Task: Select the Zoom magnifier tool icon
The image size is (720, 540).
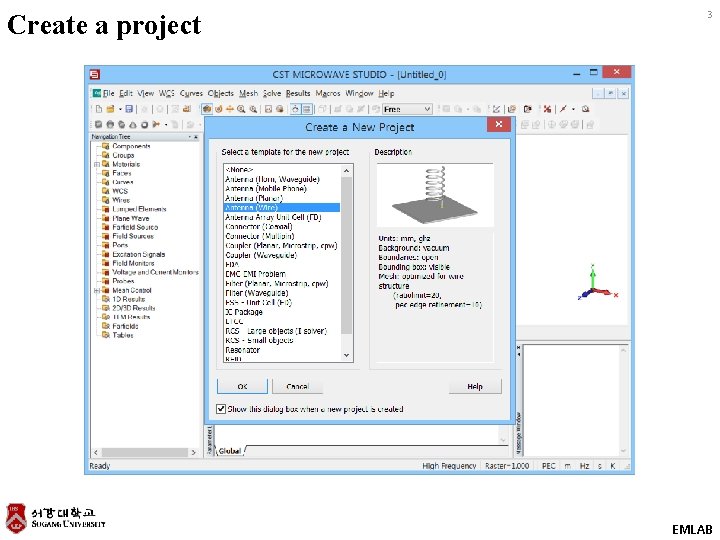Action: (x=241, y=109)
